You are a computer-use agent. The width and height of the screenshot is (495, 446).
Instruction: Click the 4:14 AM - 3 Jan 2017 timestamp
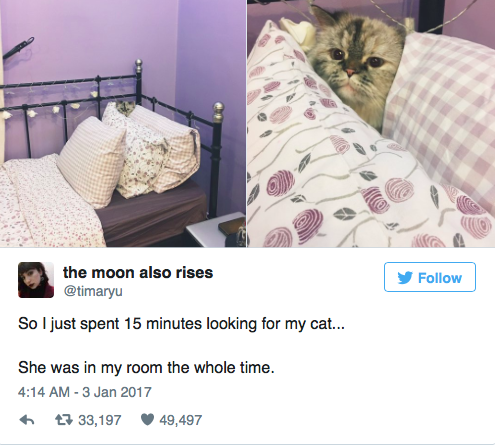(x=85, y=392)
